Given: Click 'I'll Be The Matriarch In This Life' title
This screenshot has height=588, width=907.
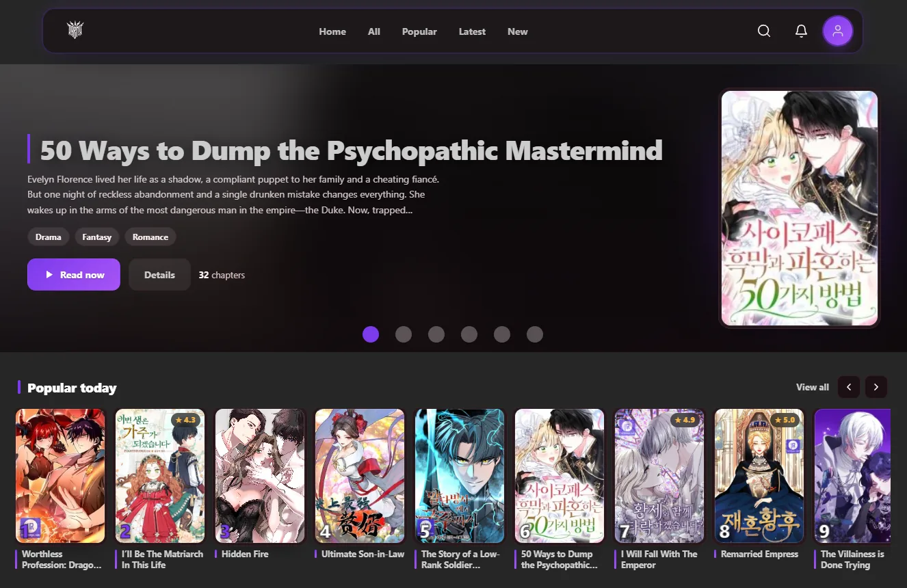Looking at the screenshot, I should tap(162, 559).
